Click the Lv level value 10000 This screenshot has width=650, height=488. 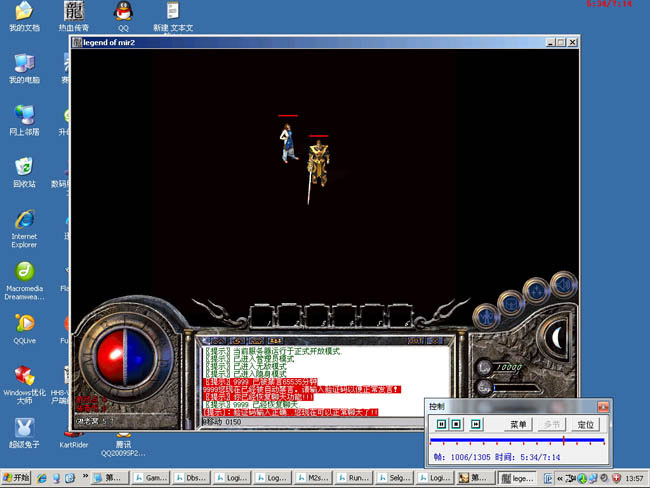(509, 367)
